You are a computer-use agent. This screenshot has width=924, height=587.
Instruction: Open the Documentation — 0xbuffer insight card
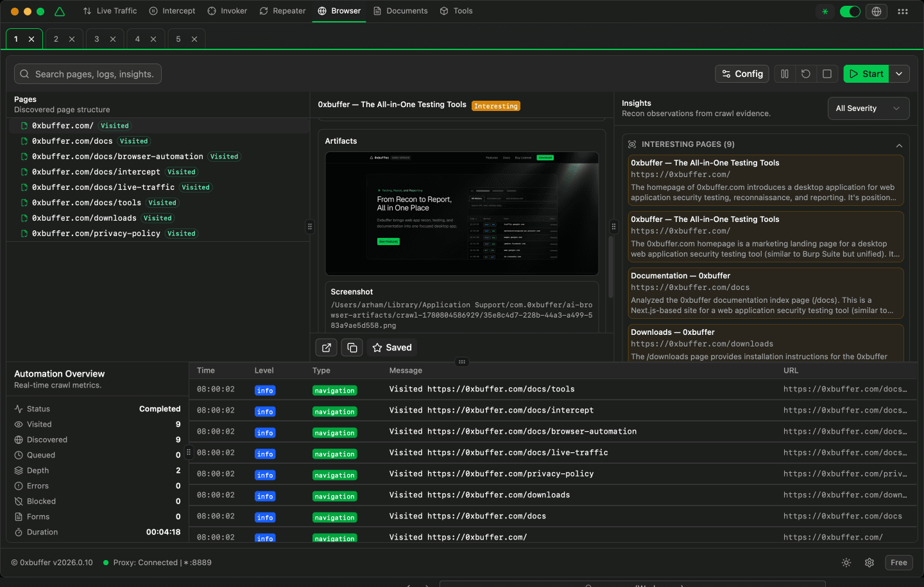766,293
